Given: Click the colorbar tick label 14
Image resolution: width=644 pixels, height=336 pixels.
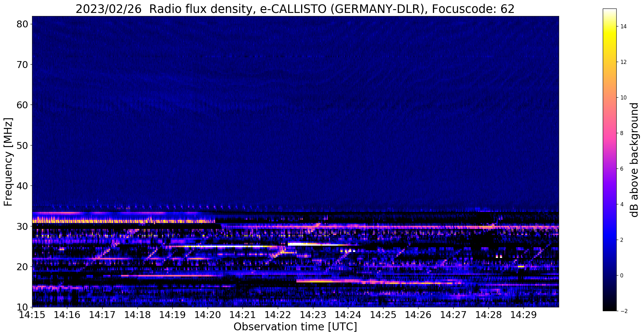Looking at the screenshot, I should click(623, 26).
